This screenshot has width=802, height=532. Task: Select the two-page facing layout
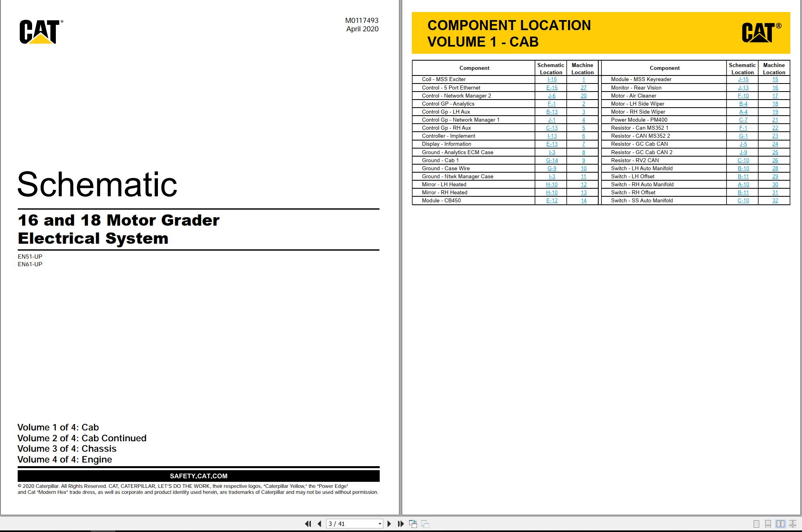click(780, 524)
